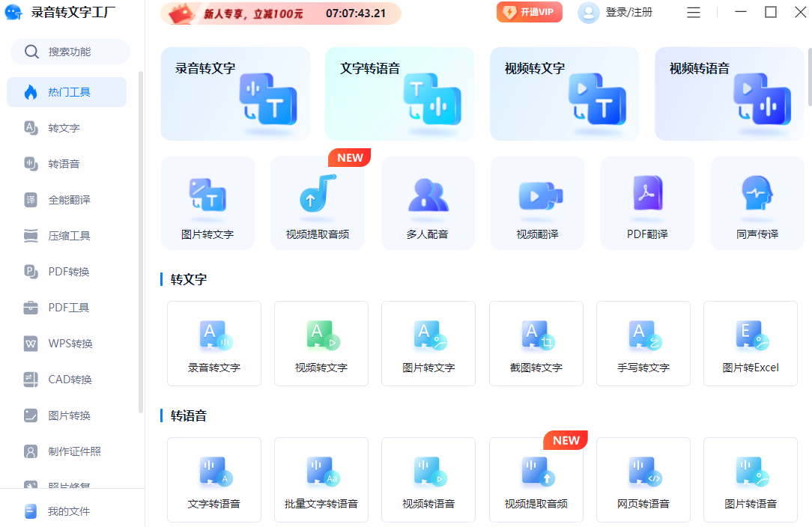This screenshot has height=527, width=812.
Task: Open the 图片转文字 tool in hot tools
Action: point(207,203)
